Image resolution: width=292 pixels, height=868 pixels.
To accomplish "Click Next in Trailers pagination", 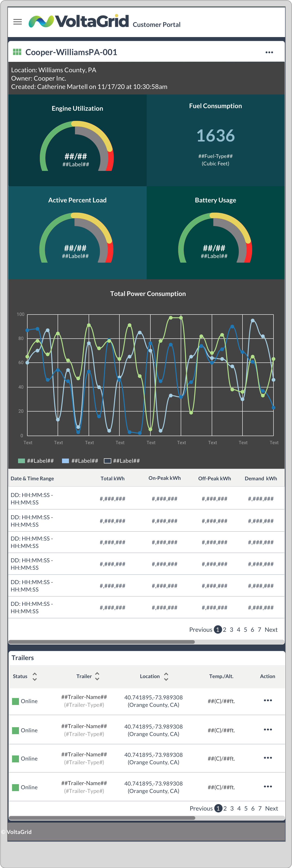I will pos(271,808).
